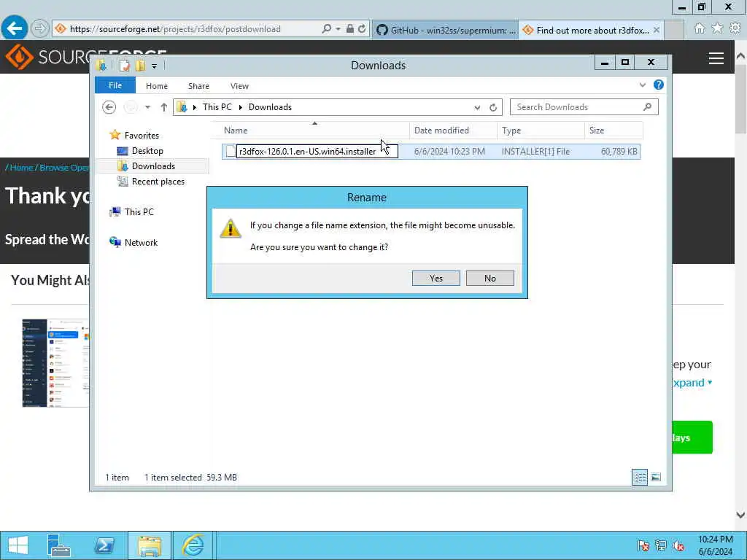The image size is (747, 560).
Task: Switch to GitHub supermium tab
Action: (x=446, y=30)
